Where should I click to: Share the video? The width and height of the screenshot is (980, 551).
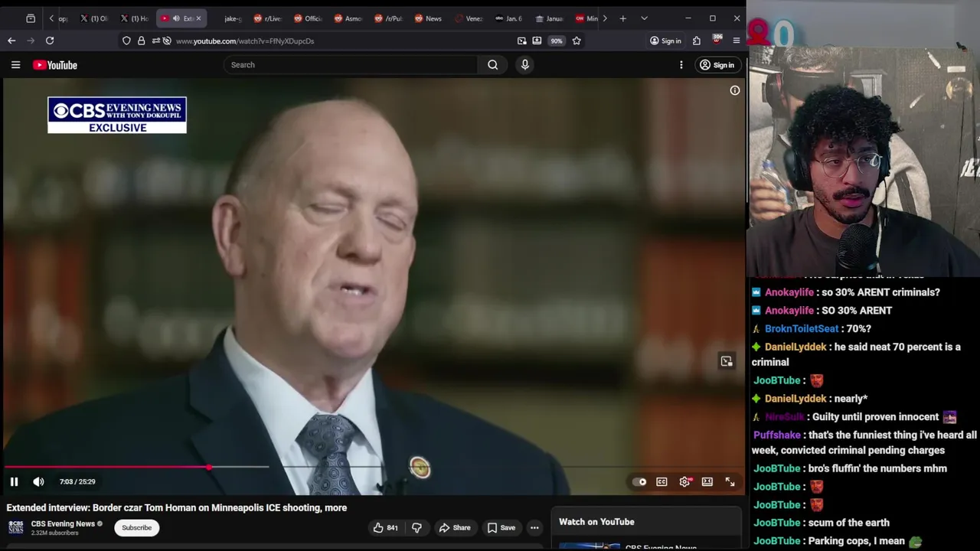point(455,527)
